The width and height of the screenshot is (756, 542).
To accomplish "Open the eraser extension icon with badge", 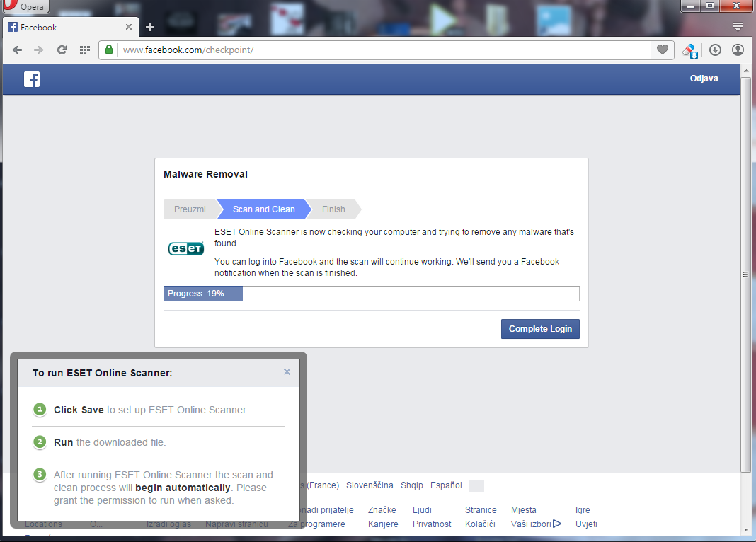I will (690, 50).
